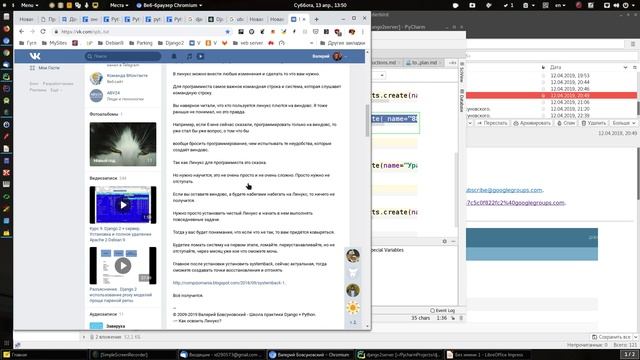
Task: Open the "Больше" dropdown in the mail toolbar
Action: [623, 123]
